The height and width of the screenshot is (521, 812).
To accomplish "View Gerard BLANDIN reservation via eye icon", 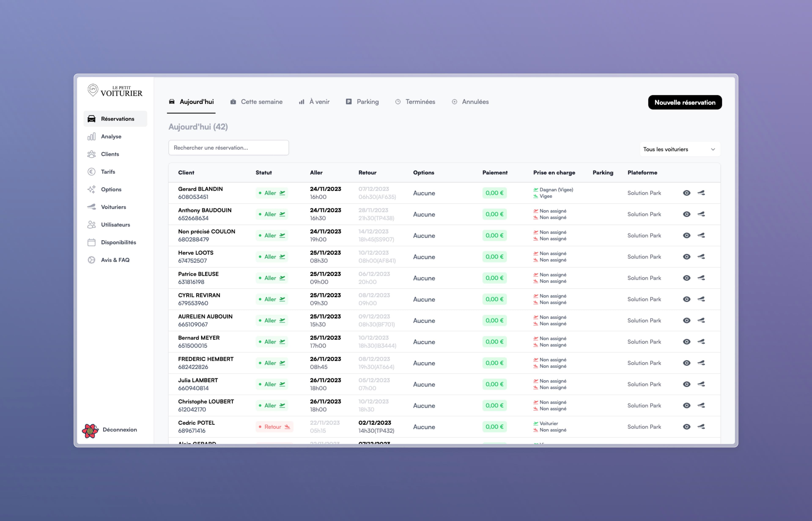I will coord(686,193).
